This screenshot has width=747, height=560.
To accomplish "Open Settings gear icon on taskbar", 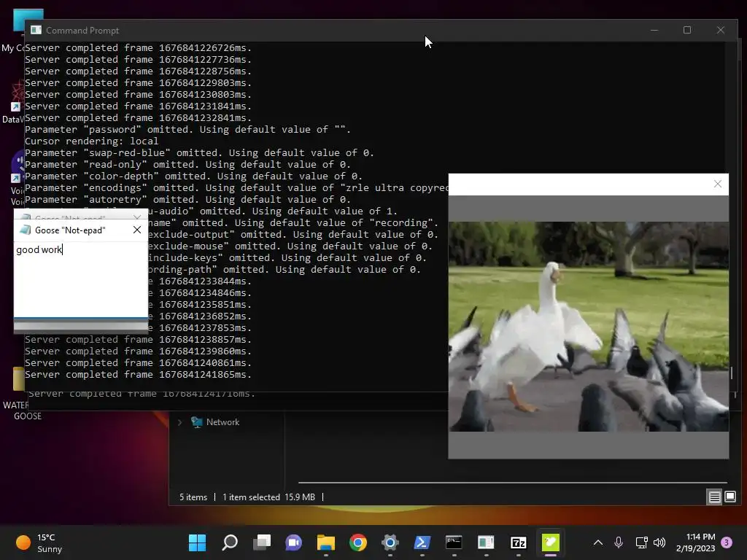I will click(390, 542).
